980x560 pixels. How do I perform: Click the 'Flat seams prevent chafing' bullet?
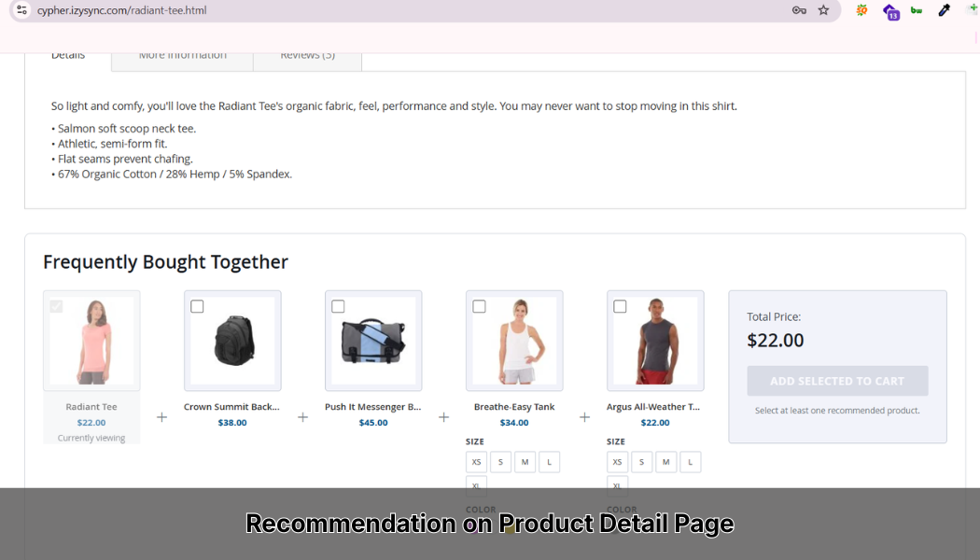[122, 160]
